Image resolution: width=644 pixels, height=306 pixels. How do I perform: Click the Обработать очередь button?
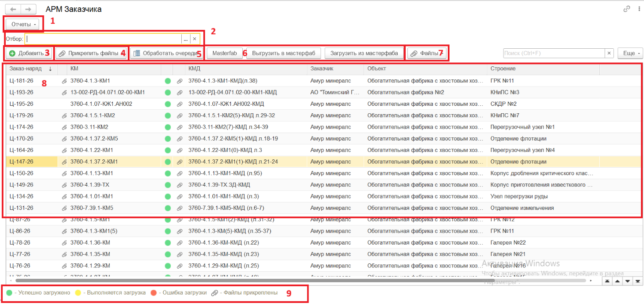point(166,53)
